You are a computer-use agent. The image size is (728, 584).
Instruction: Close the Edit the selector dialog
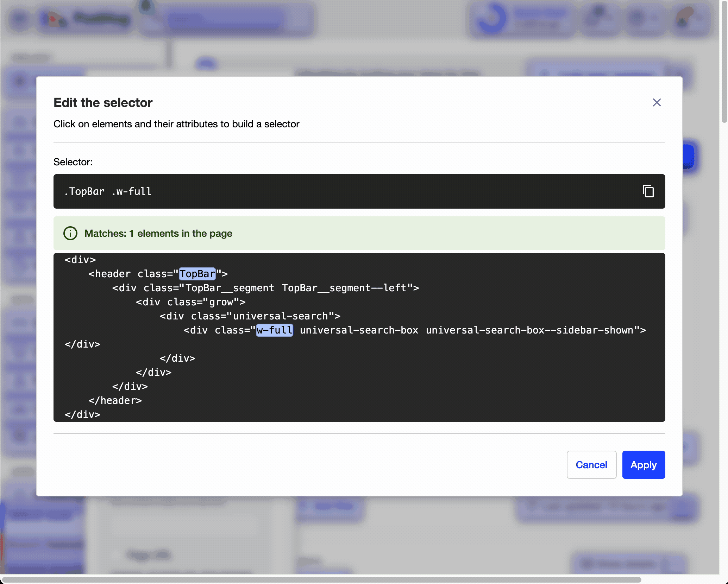[x=657, y=102]
